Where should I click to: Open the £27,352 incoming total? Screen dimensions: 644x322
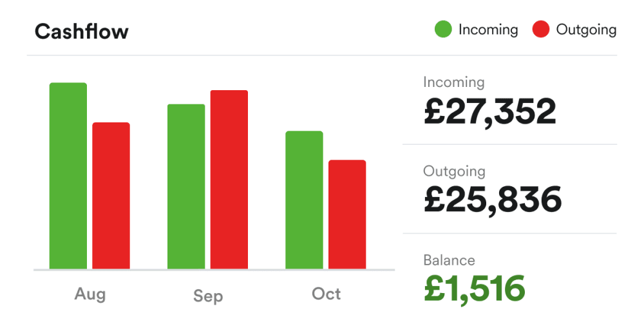(489, 112)
